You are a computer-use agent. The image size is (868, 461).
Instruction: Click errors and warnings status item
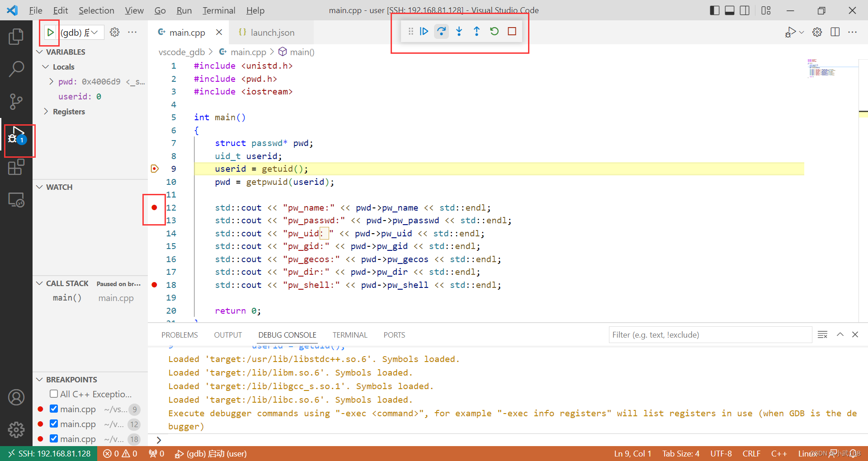120,453
